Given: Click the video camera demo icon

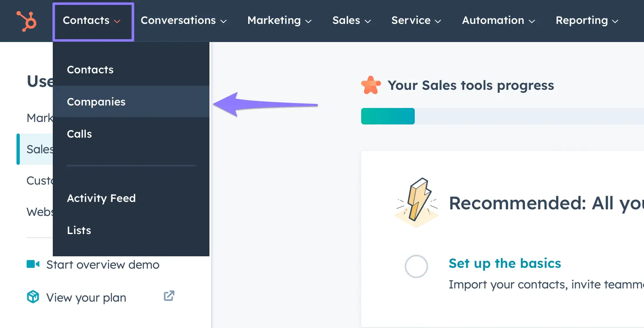Looking at the screenshot, I should coord(33,264).
